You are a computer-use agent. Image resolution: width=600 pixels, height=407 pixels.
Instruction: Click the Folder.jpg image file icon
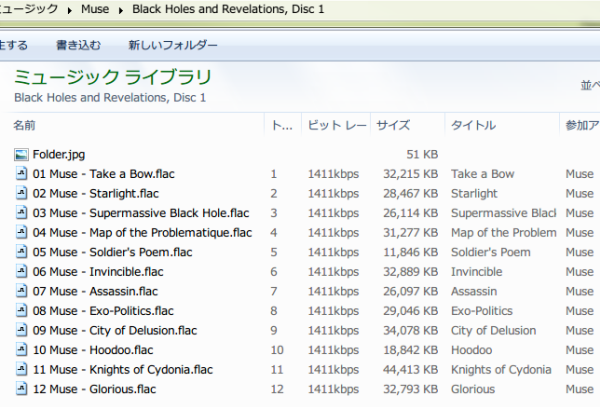[x=22, y=154]
